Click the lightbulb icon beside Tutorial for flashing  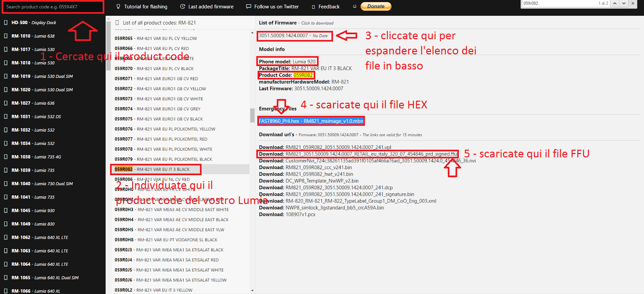(x=118, y=6)
